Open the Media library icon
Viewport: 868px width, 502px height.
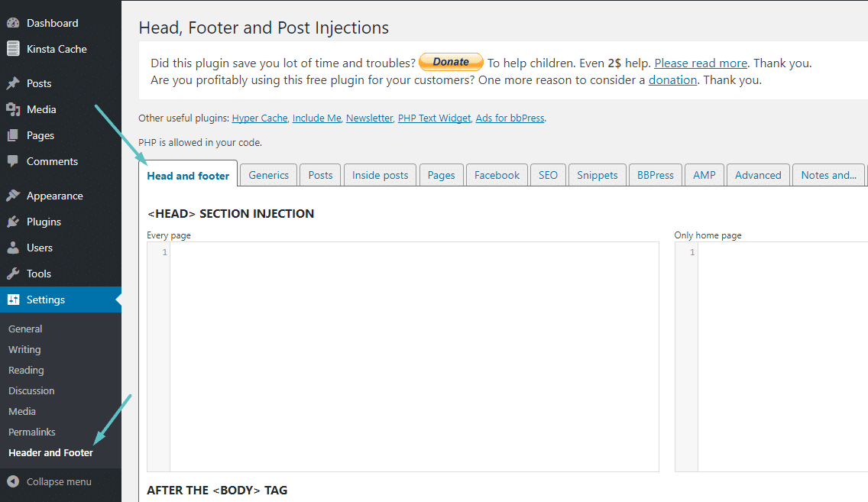point(13,108)
